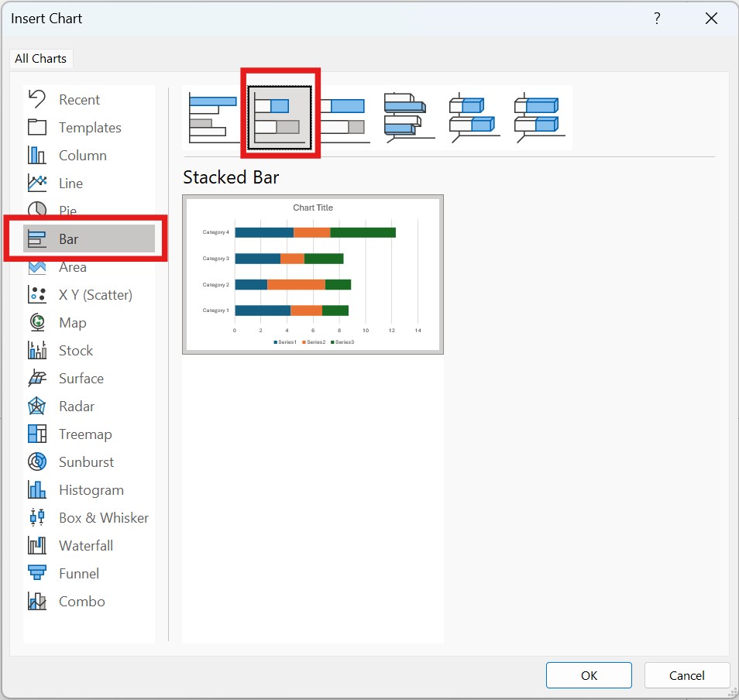Click the Templates folder icon
Image resolution: width=739 pixels, height=700 pixels.
[36, 127]
